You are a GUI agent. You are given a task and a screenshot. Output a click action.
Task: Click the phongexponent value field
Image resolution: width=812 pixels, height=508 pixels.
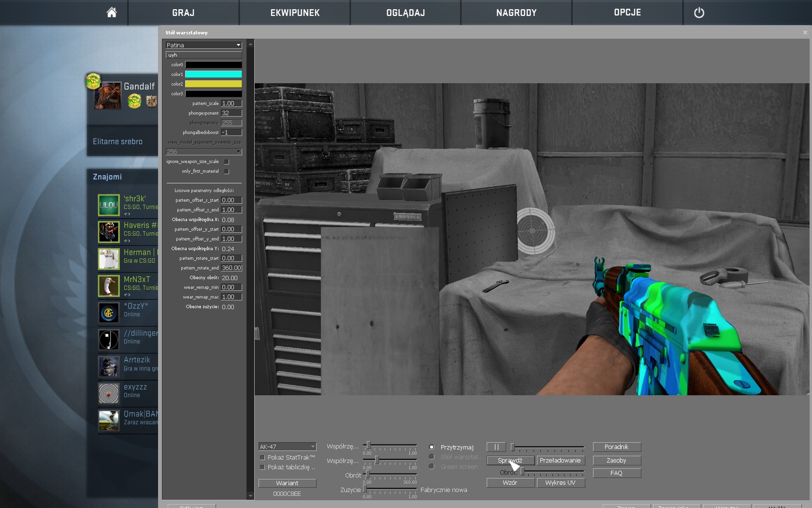click(232, 113)
